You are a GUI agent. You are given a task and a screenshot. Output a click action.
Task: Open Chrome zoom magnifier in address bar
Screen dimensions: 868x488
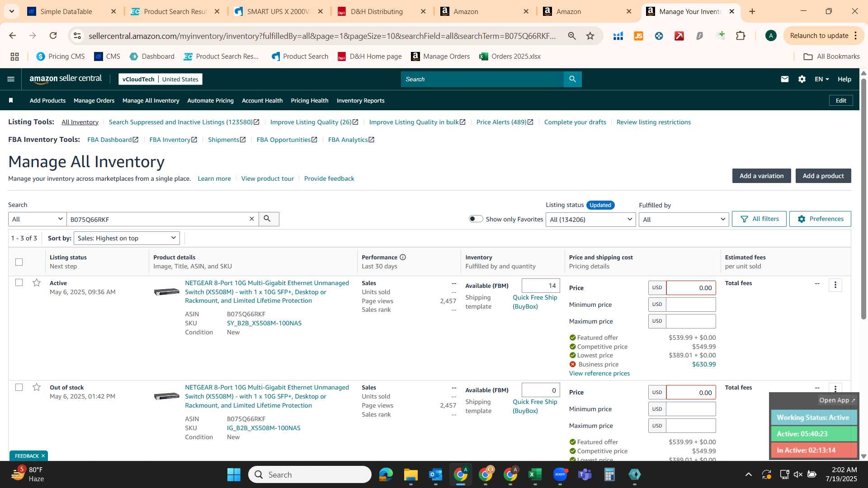pos(572,36)
